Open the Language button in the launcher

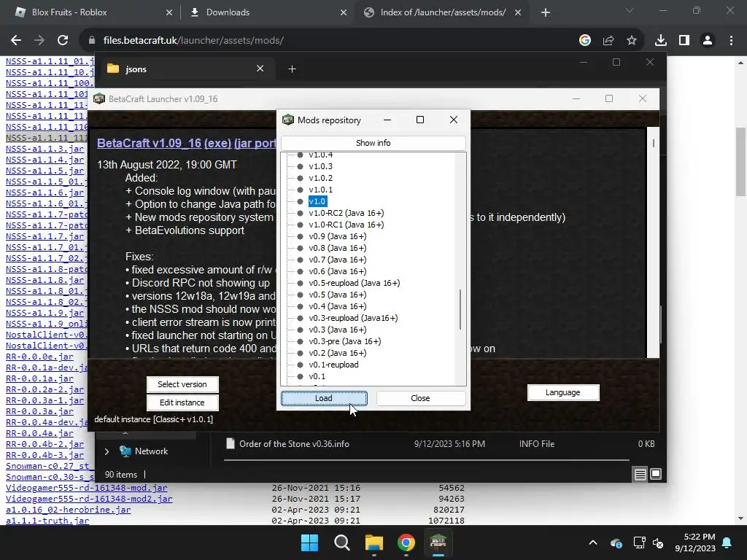click(x=563, y=392)
